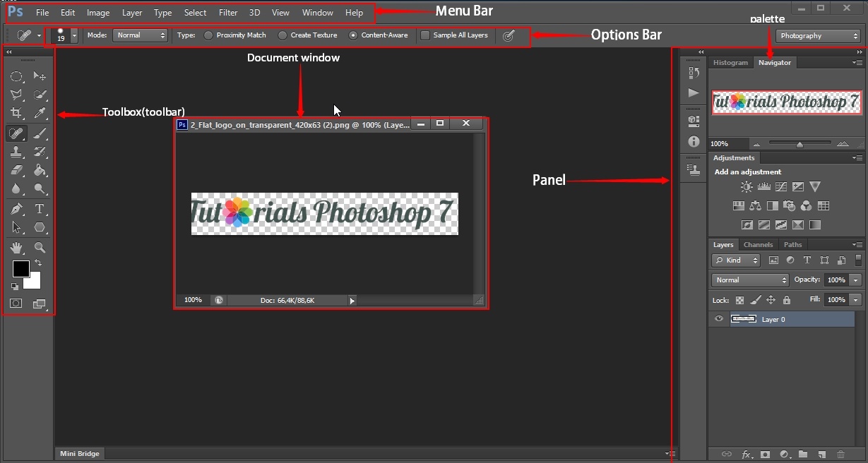The width and height of the screenshot is (868, 463).
Task: Toggle lock transparent pixels
Action: pyautogui.click(x=739, y=300)
